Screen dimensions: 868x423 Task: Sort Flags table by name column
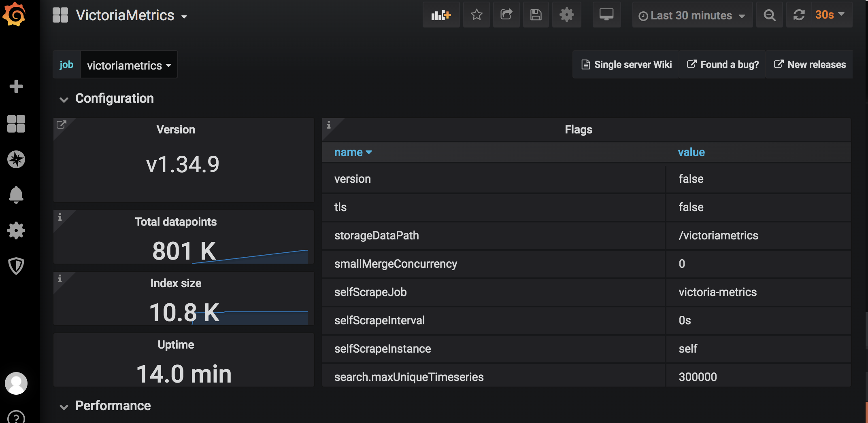tap(353, 152)
